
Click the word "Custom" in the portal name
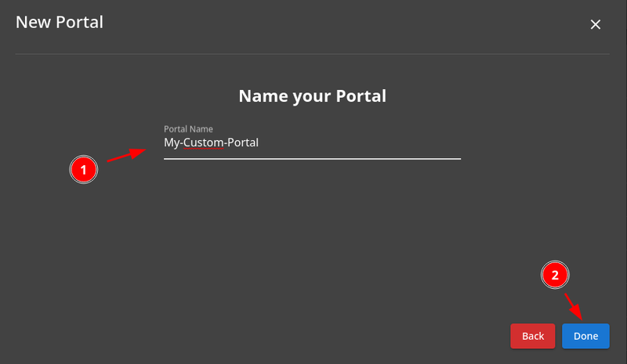click(x=203, y=143)
